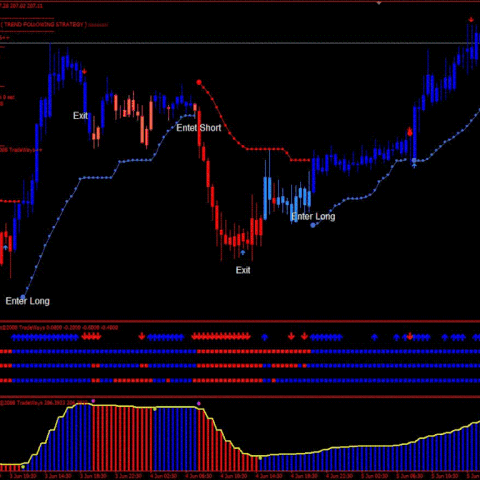This screenshot has width=480, height=480.
Task: Select large blue dot under second Enter Long
Action: coord(313,225)
